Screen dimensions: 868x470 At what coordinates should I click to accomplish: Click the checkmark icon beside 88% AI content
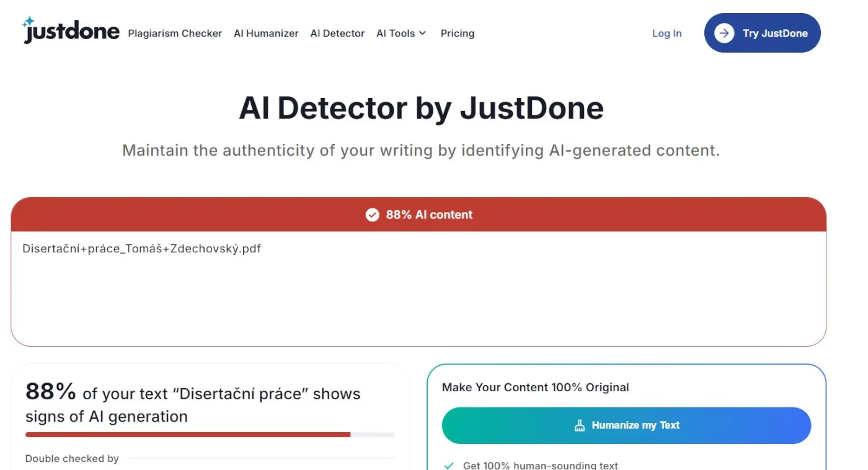[372, 215]
